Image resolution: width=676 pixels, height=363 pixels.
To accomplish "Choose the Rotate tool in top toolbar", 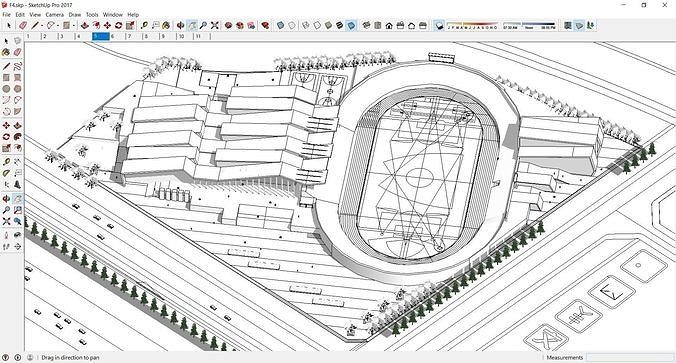I will point(119,26).
